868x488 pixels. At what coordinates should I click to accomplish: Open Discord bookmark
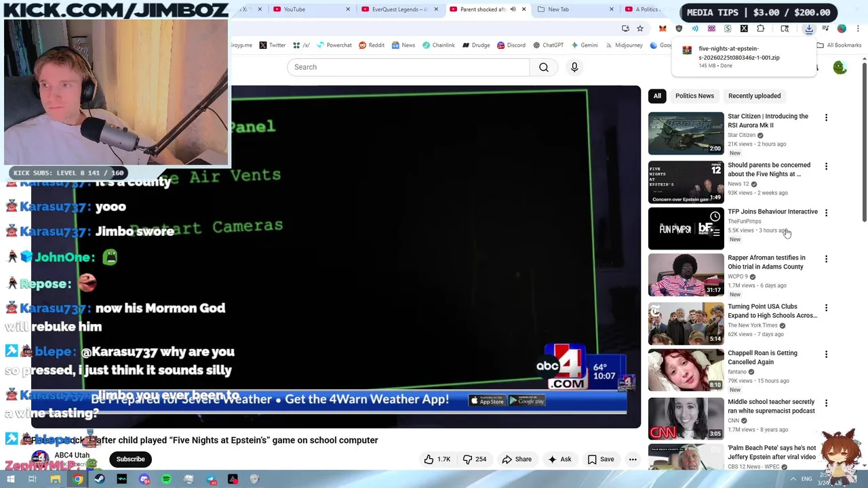pos(511,45)
